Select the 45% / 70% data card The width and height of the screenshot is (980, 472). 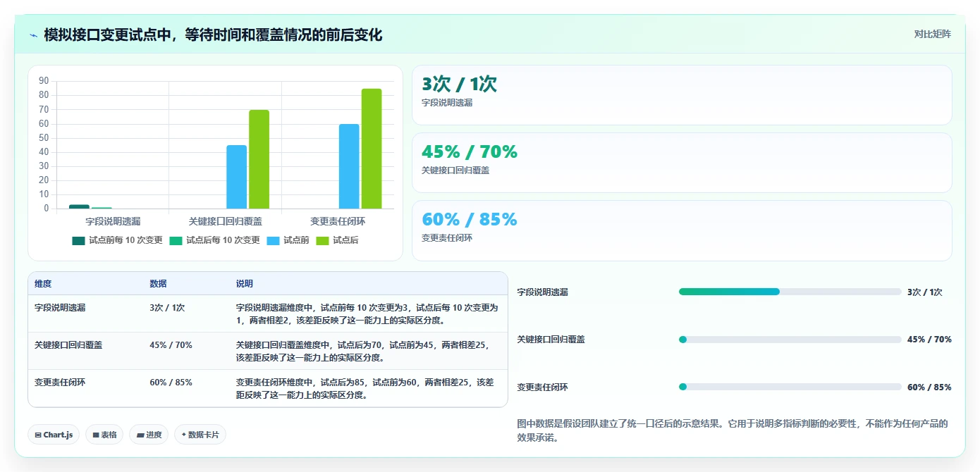[682, 163]
